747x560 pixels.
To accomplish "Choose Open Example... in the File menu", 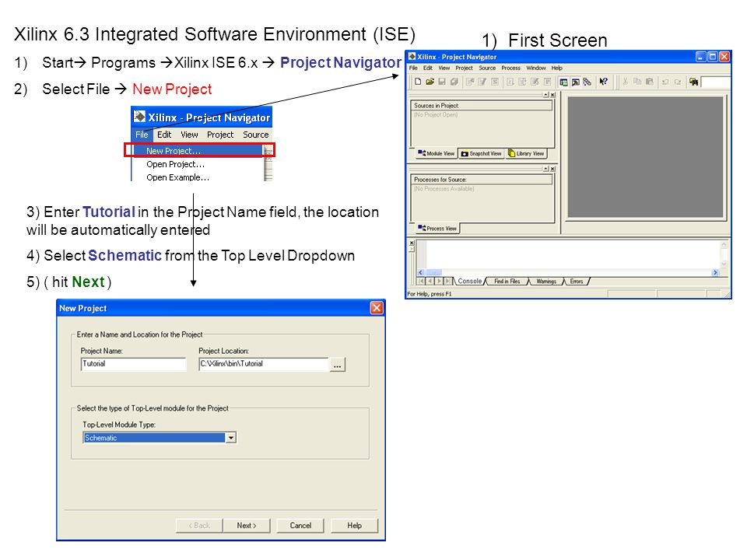I will pyautogui.click(x=177, y=177).
